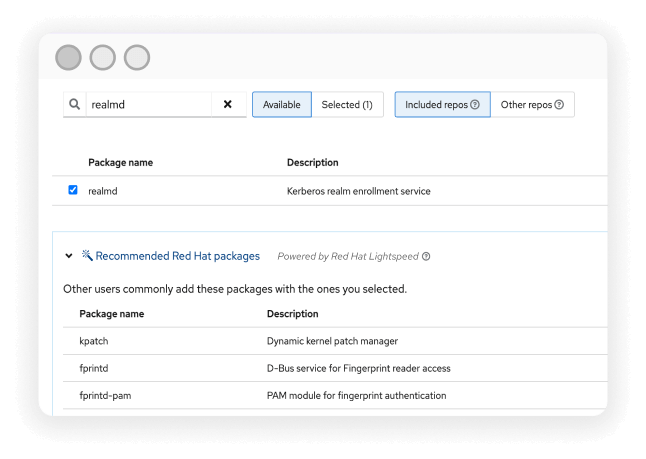Clear the realmd search text
Viewport: 646px width, 459px height.
pyautogui.click(x=228, y=104)
